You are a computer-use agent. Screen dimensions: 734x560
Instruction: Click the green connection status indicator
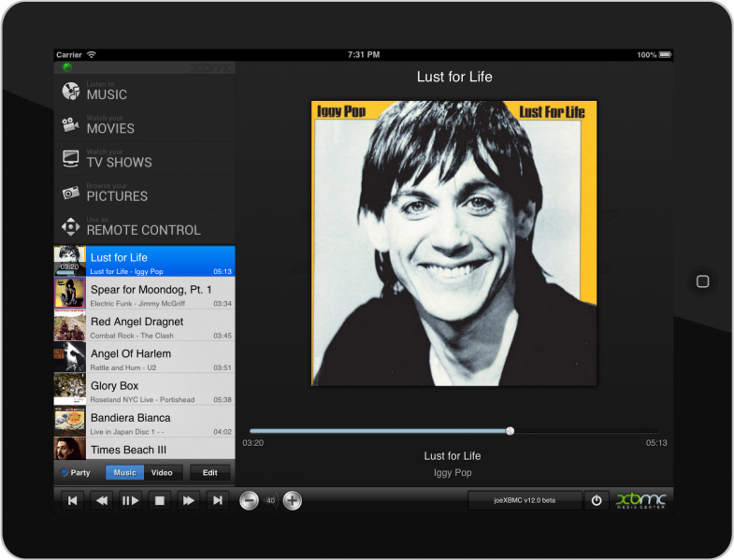(x=67, y=67)
